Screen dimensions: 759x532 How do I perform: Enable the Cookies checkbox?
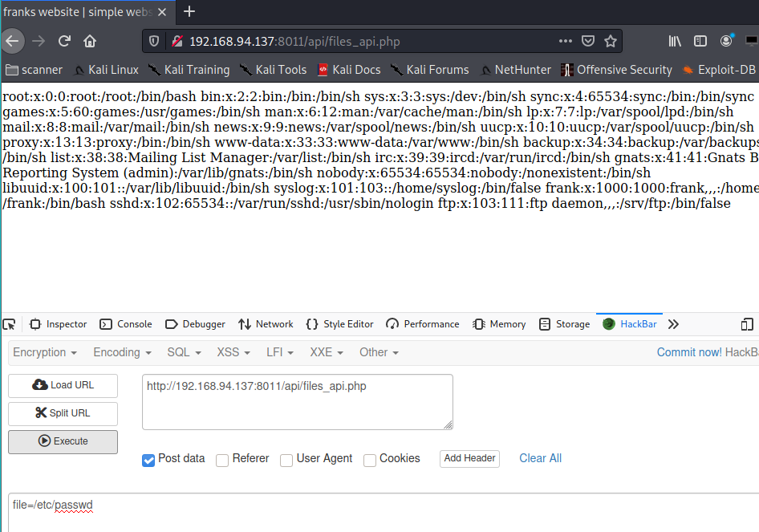click(370, 460)
